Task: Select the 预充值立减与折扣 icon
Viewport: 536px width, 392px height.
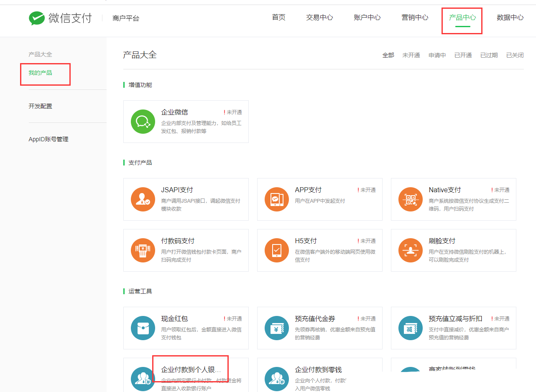Action: (x=411, y=328)
